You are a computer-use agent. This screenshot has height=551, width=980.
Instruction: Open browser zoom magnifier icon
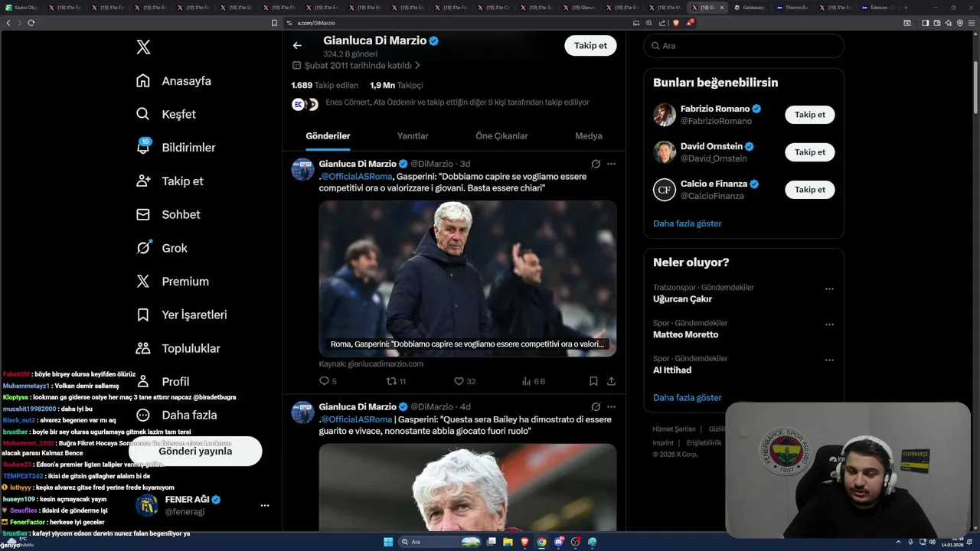click(649, 23)
